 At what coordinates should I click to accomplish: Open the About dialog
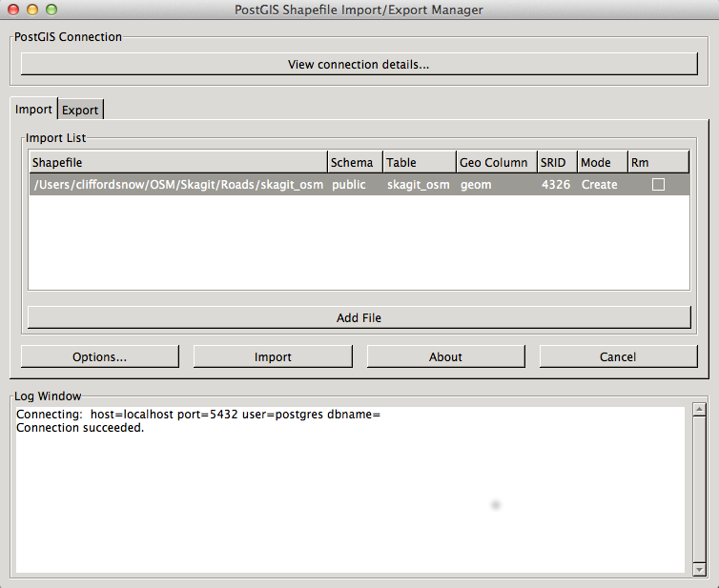pos(445,356)
